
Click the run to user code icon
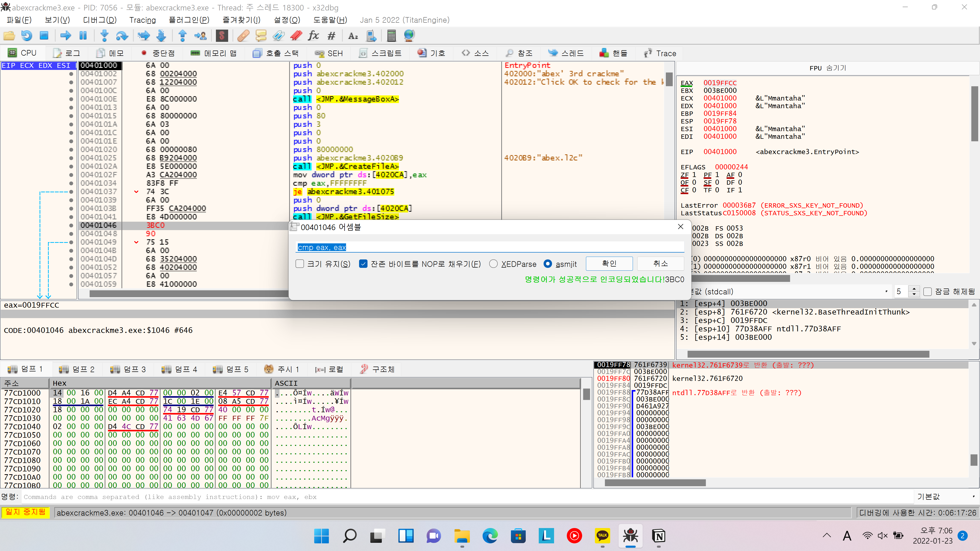200,36
